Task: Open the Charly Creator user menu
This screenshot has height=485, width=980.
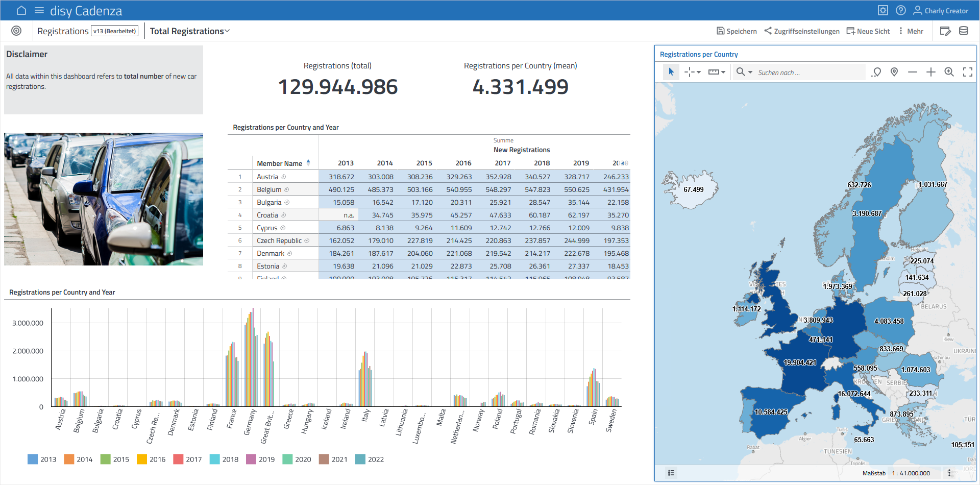Action: [941, 11]
